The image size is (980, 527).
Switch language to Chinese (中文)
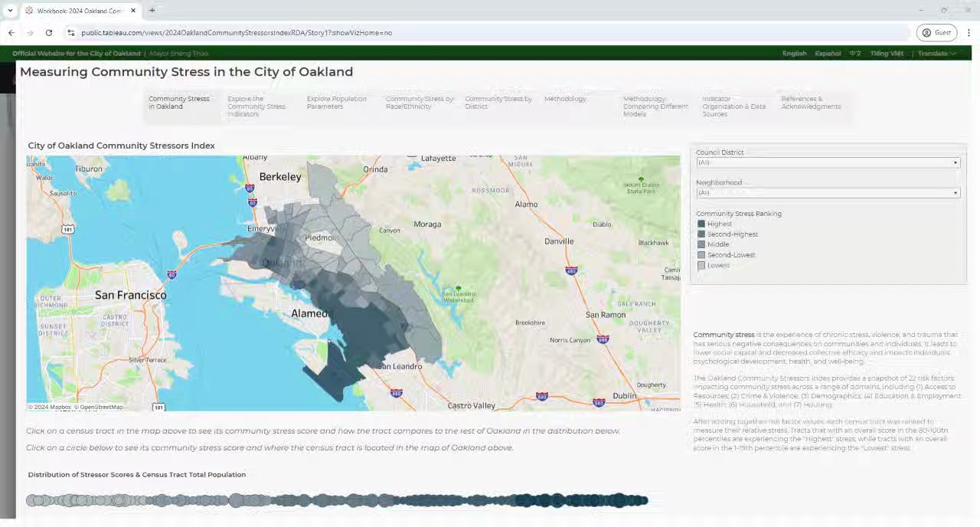click(x=855, y=54)
